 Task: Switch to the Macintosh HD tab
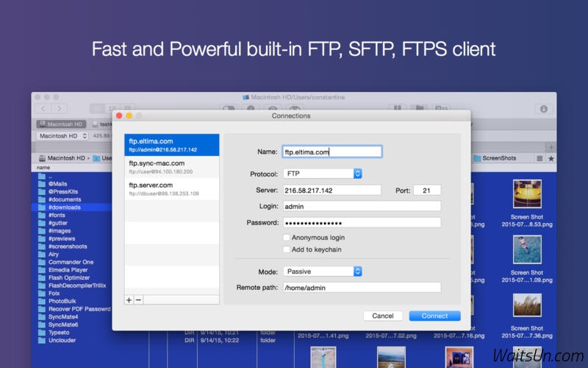tap(61, 124)
